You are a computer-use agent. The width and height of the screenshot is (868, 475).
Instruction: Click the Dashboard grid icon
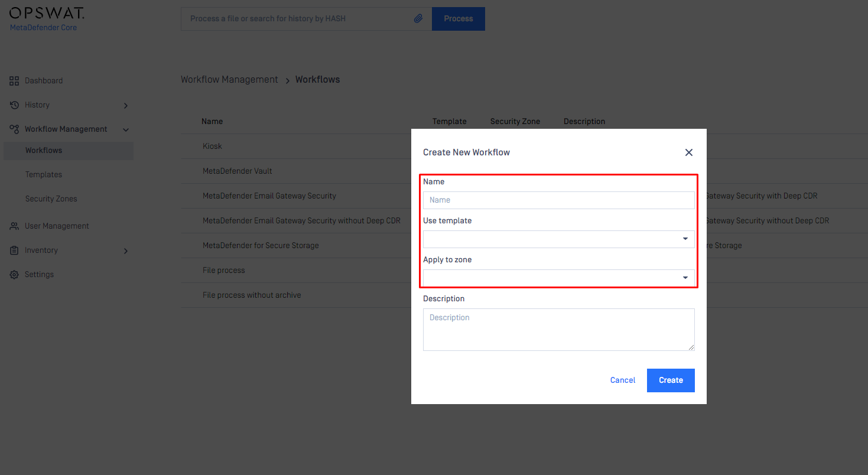coord(14,81)
